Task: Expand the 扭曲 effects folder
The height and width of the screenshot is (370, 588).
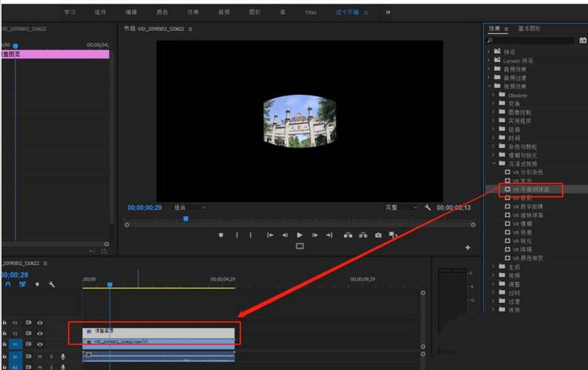Action: [493, 129]
